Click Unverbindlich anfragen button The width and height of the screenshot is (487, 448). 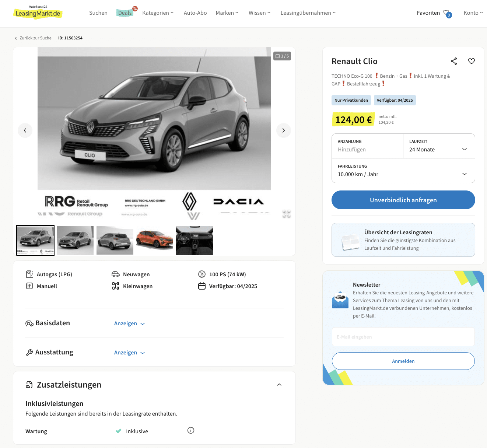click(x=403, y=200)
